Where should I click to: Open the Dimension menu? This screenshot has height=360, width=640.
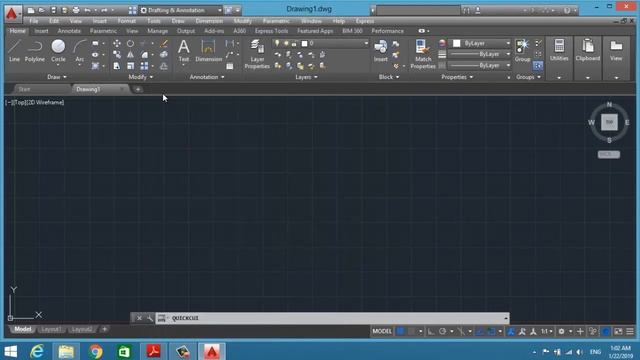[209, 21]
